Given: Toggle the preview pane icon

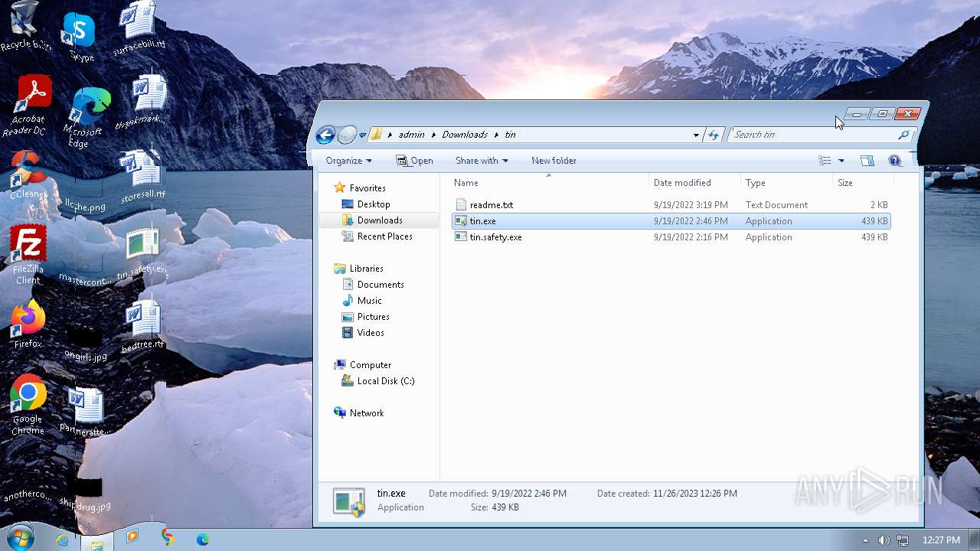Looking at the screenshot, I should pyautogui.click(x=867, y=161).
